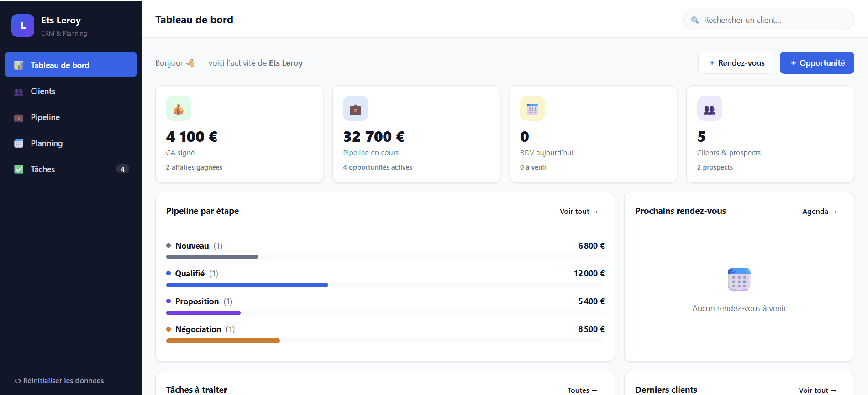Click the Pipeline par étape heading
Image resolution: width=868 pixels, height=395 pixels.
202,211
